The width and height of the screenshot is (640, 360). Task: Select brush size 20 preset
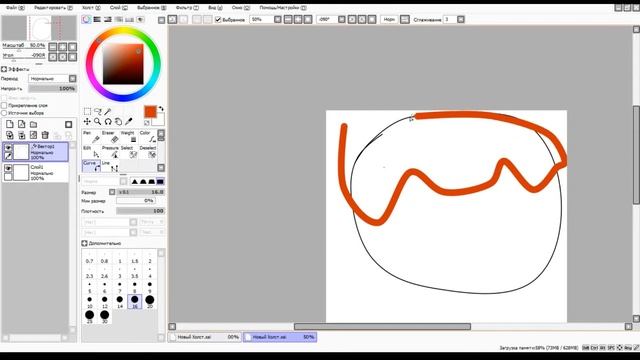150,301
